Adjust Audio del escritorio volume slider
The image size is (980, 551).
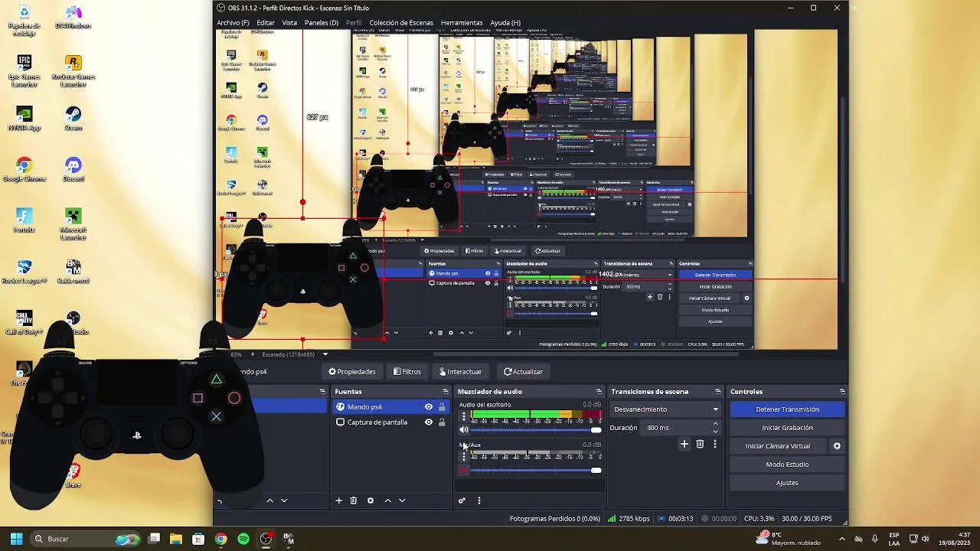(596, 430)
